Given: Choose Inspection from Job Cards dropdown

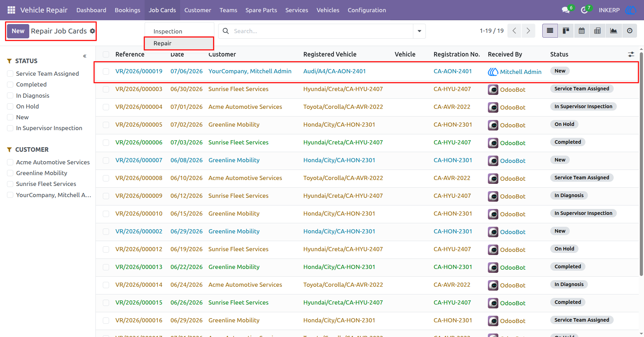Looking at the screenshot, I should click(179, 31).
